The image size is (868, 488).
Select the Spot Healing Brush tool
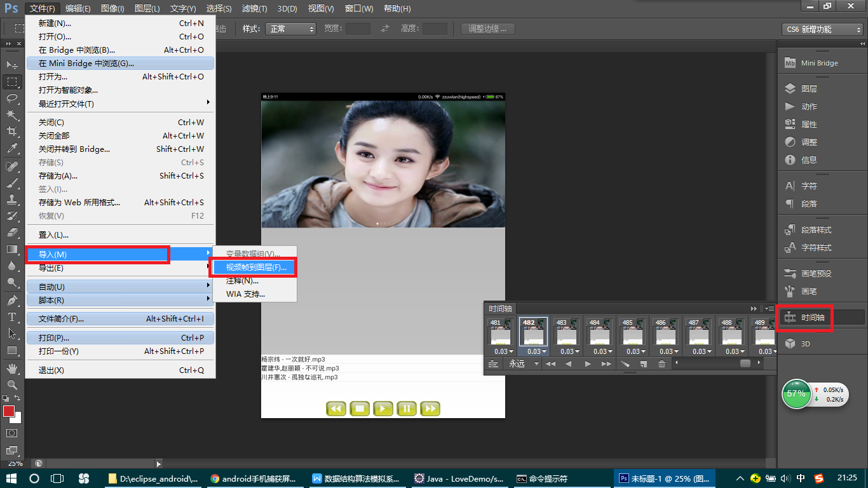[x=12, y=166]
